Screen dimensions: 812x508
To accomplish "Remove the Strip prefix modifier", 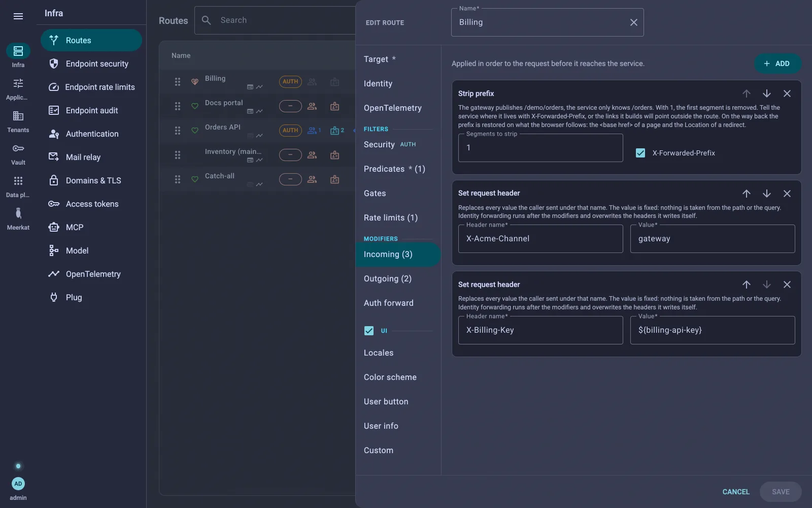I will tap(787, 93).
